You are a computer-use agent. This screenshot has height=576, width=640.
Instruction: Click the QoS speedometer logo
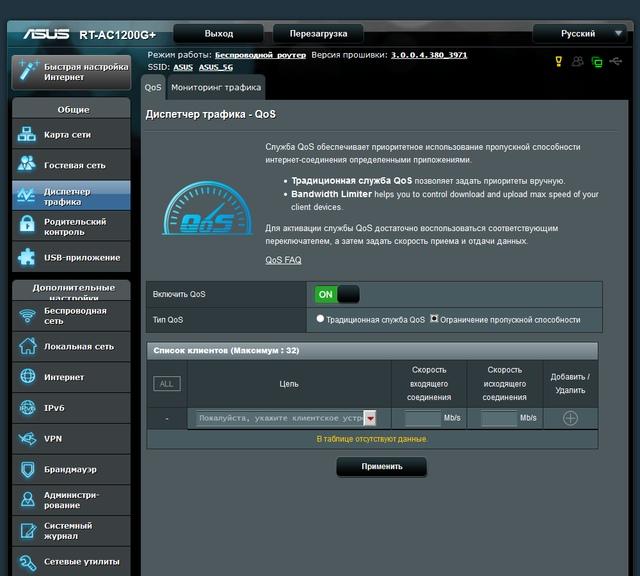[x=208, y=208]
